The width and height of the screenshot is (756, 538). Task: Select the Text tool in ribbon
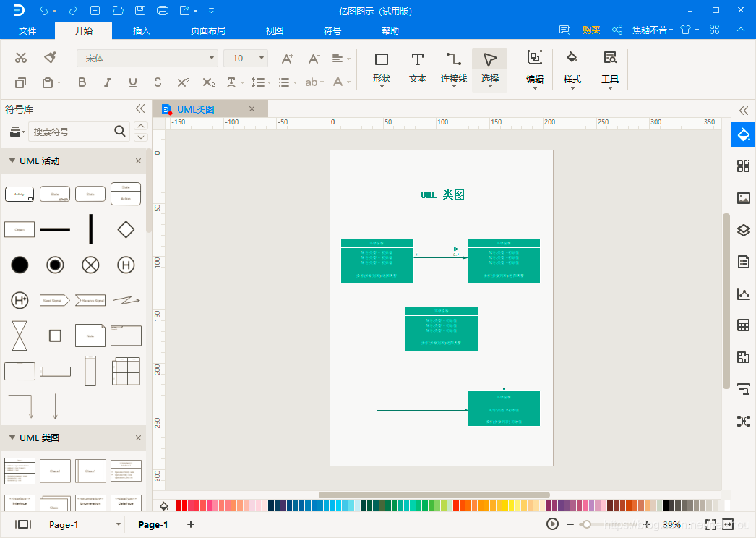418,69
